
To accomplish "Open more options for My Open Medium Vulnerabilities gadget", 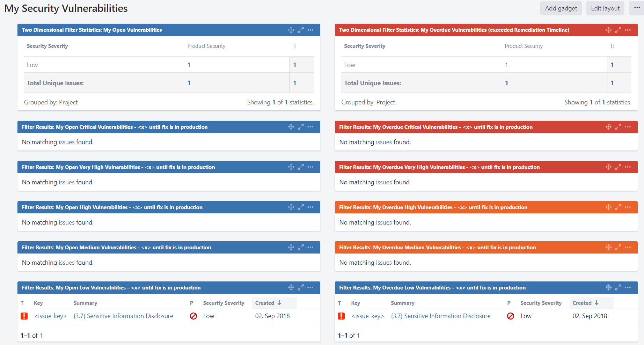I will click(x=310, y=247).
